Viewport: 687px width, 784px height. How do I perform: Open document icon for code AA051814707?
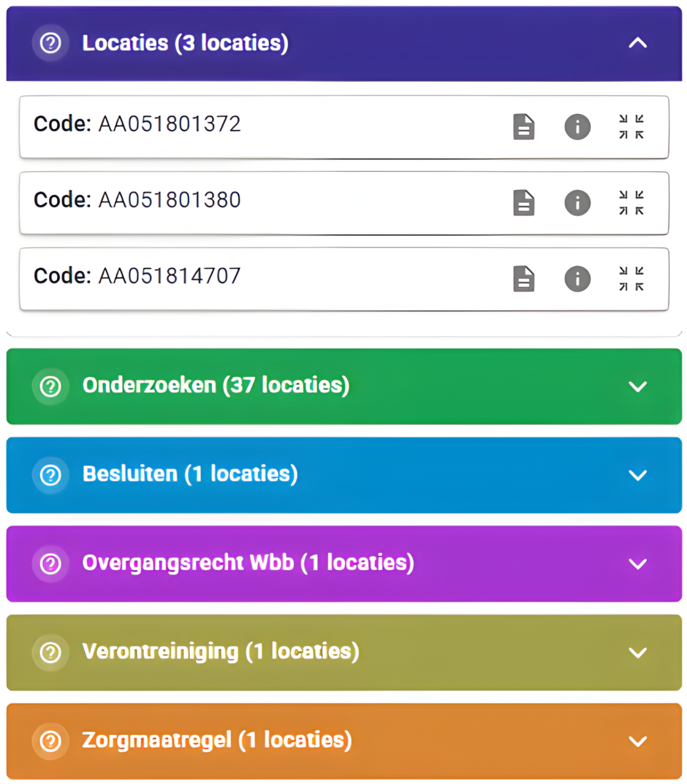tap(523, 279)
